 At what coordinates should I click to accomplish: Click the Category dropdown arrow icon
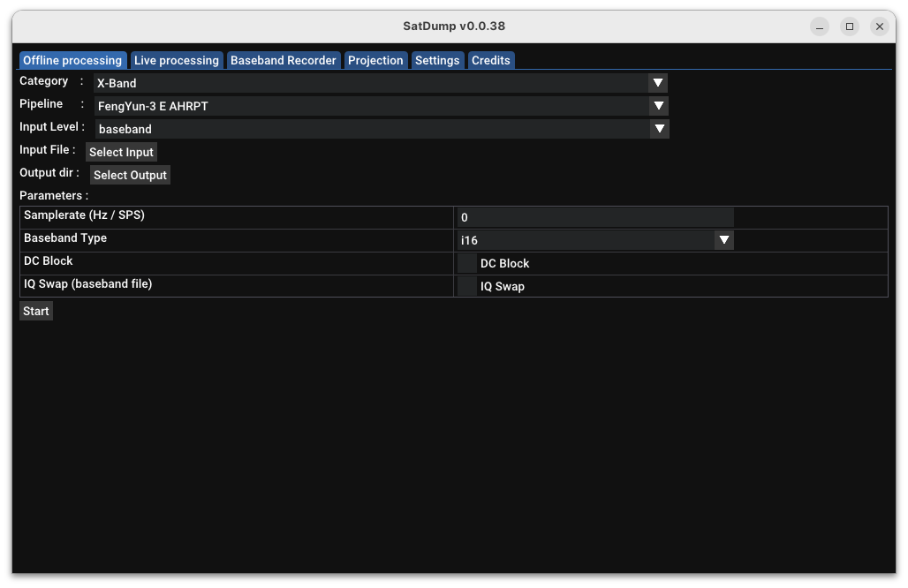(x=657, y=83)
